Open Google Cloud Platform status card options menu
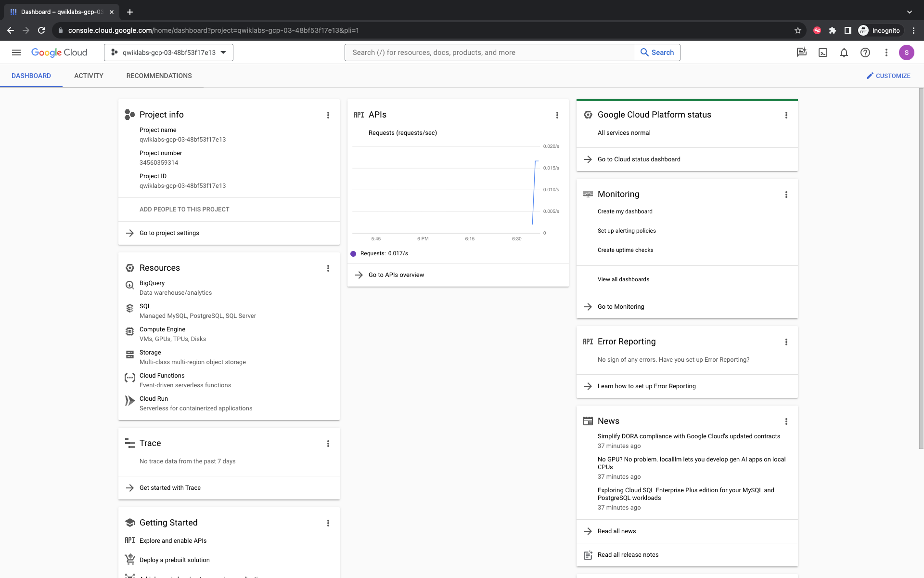 pyautogui.click(x=786, y=115)
